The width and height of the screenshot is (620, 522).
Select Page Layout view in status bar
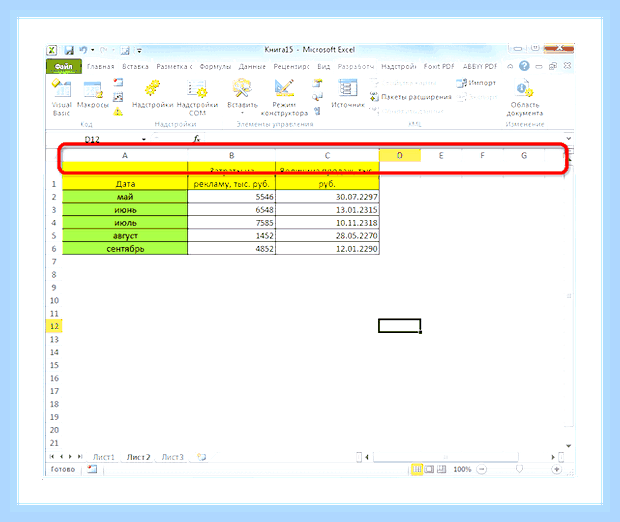[429, 469]
